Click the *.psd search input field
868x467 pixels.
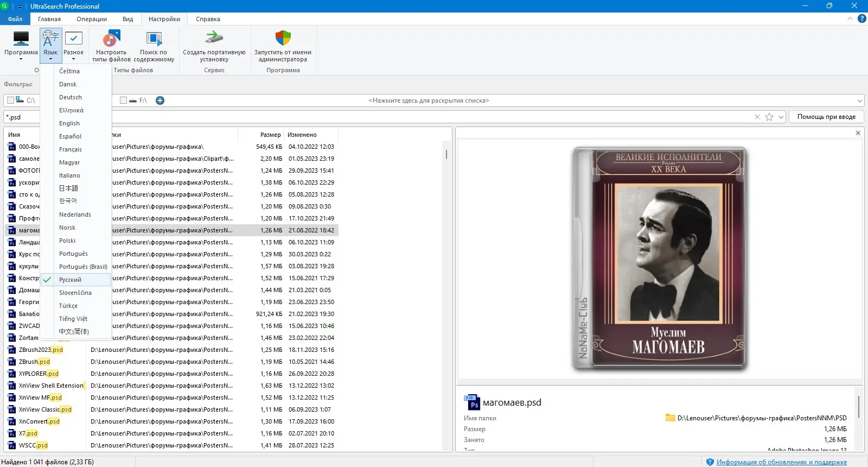(x=394, y=117)
